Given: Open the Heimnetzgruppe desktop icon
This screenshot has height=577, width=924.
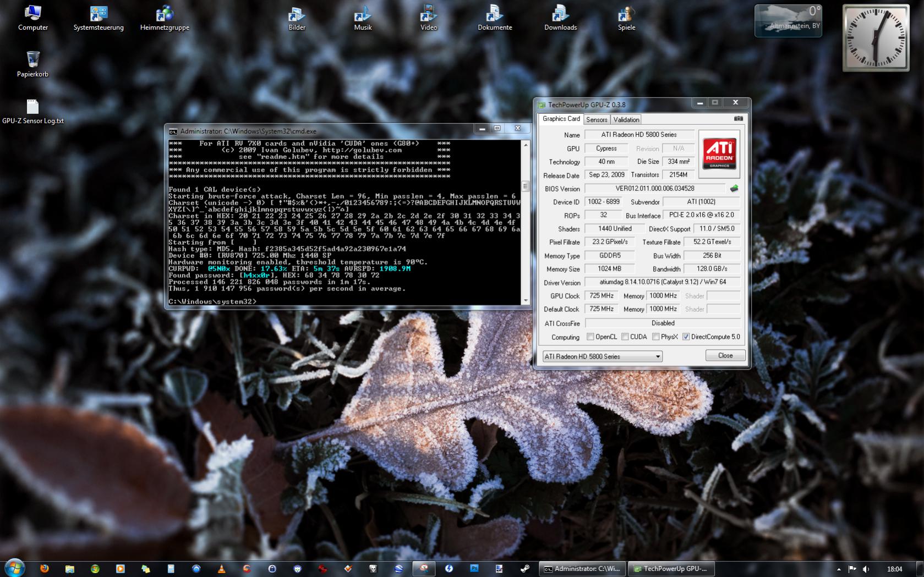Looking at the screenshot, I should coord(165,18).
